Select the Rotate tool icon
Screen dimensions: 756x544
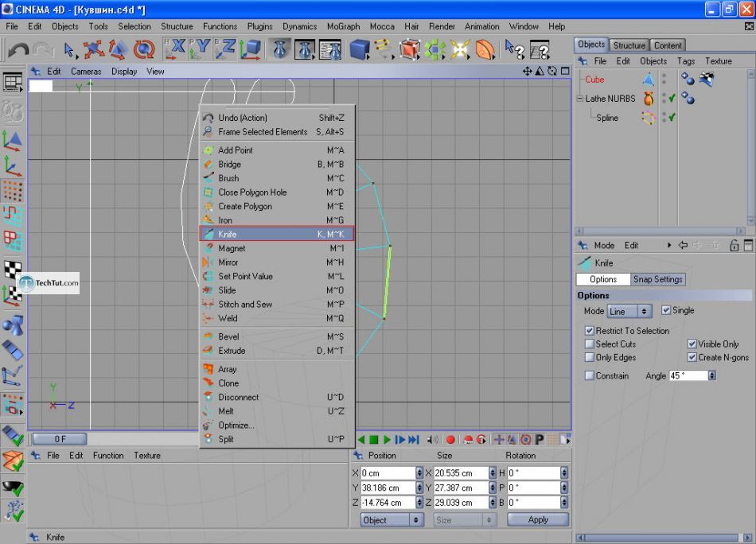coord(144,49)
